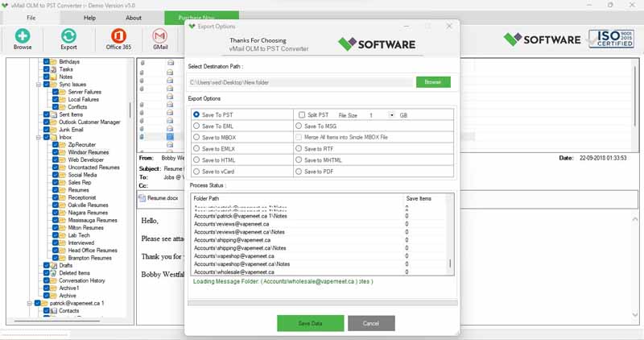The image size is (644, 340).
Task: Select Save to RTF radio option
Action: (x=299, y=148)
